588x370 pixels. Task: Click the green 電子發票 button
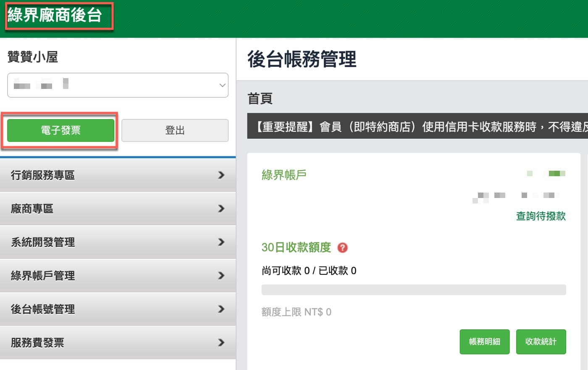point(61,130)
